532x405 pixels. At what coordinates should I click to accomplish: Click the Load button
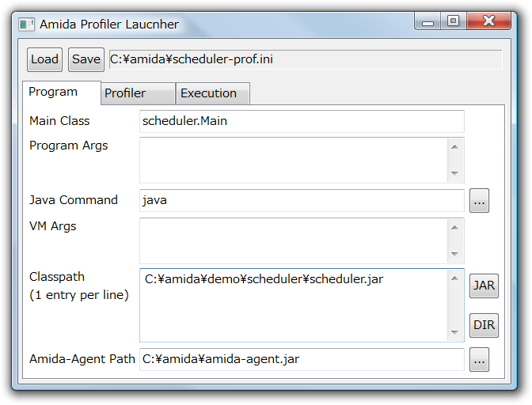[44, 59]
